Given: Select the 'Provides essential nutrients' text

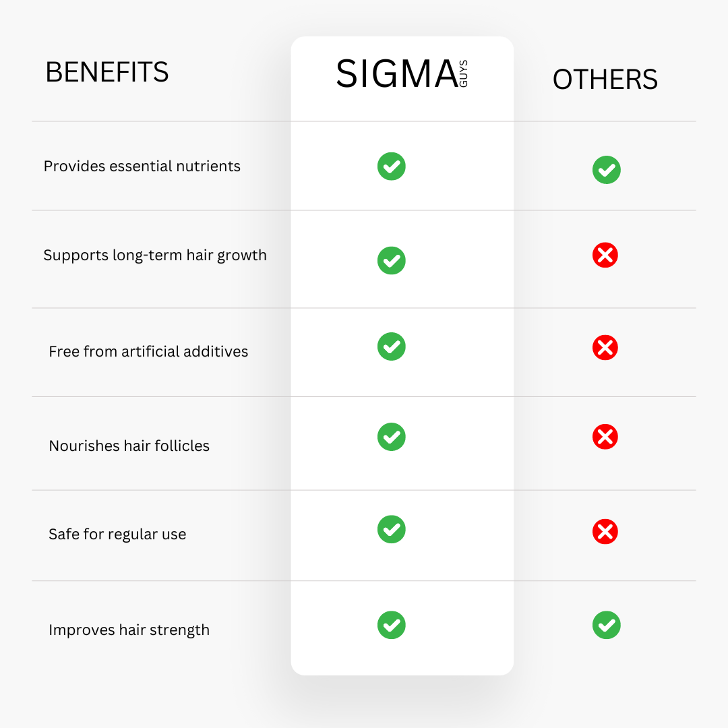Looking at the screenshot, I should tap(142, 166).
